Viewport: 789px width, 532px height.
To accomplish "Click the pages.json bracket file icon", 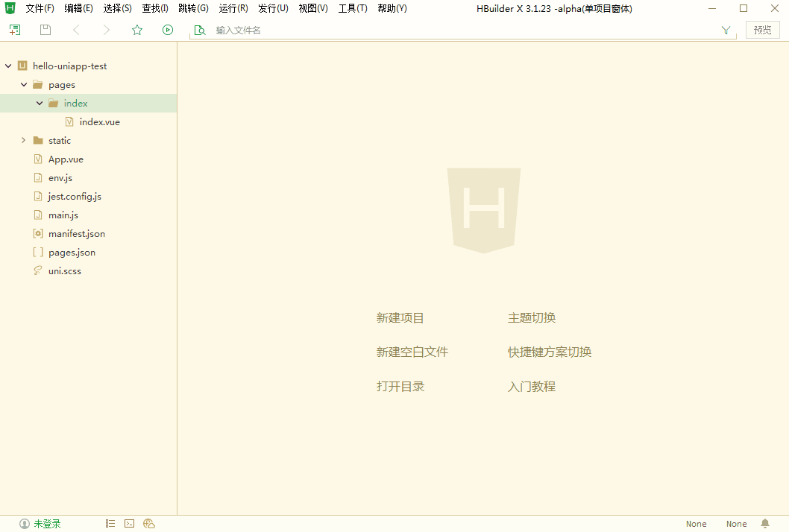I will [x=38, y=252].
